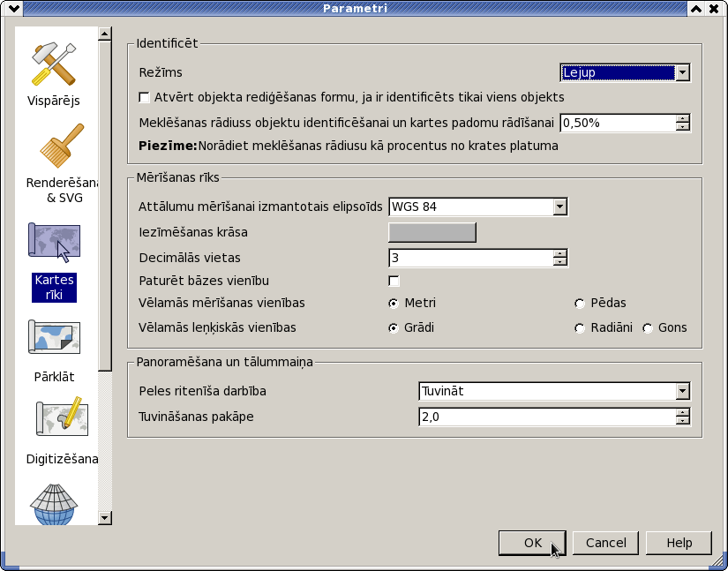This screenshot has height=571, width=728.
Task: Enable the Atvērt objekta rediģēšanas formu checkbox
Action: coord(145,97)
